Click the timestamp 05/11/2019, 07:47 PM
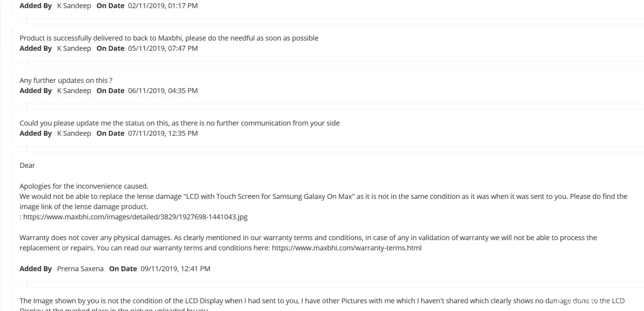 (162, 48)
